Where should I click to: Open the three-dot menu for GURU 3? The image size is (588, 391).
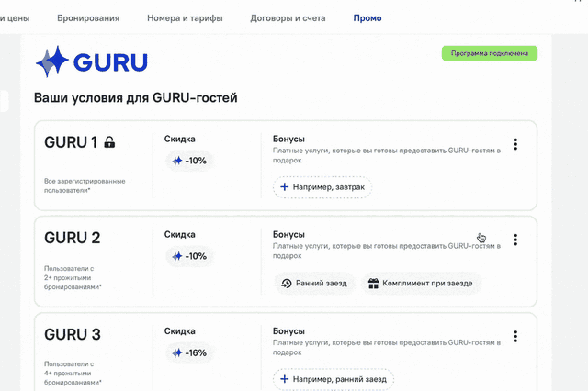click(515, 336)
